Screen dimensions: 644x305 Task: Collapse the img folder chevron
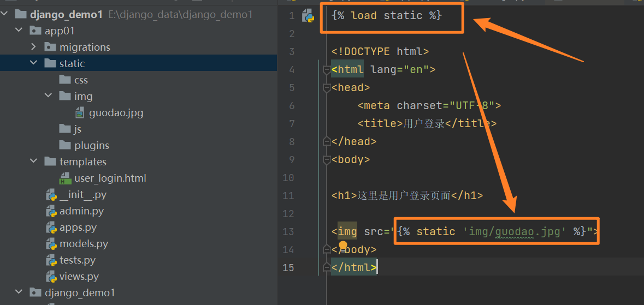pyautogui.click(x=49, y=96)
